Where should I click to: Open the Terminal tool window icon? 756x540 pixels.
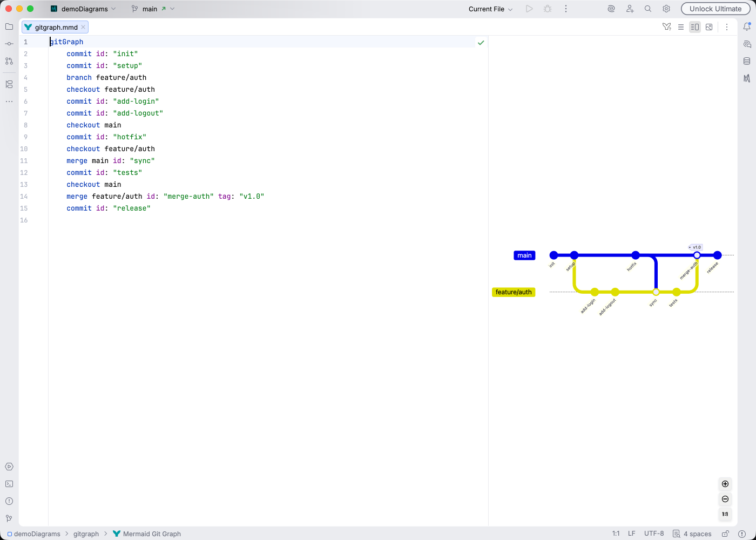[x=9, y=483]
